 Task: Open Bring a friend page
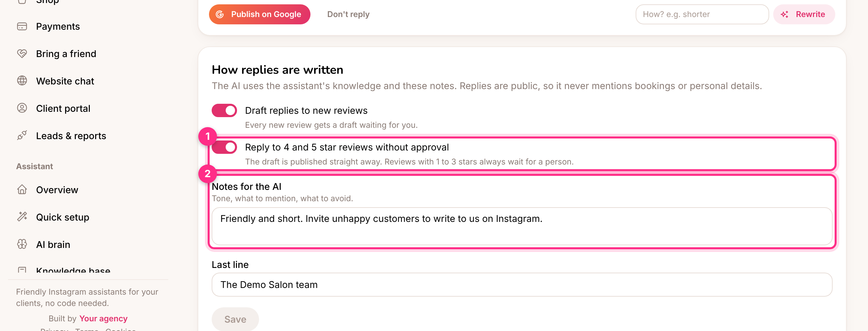66,53
